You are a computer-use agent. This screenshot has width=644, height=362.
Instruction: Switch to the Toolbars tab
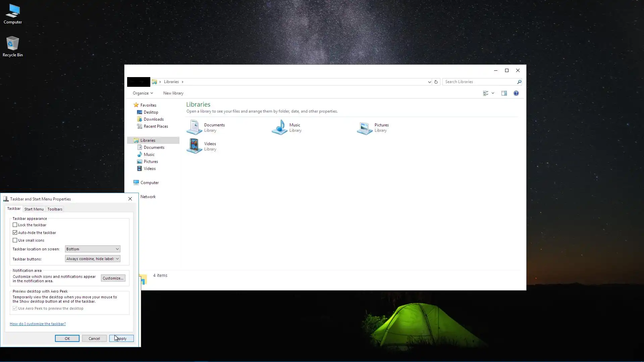[55, 209]
